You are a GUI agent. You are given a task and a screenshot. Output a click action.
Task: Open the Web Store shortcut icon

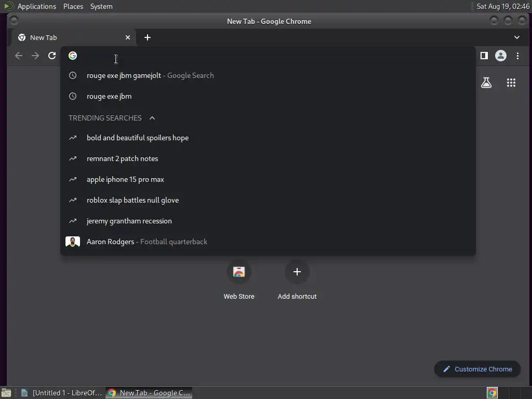[x=239, y=272]
